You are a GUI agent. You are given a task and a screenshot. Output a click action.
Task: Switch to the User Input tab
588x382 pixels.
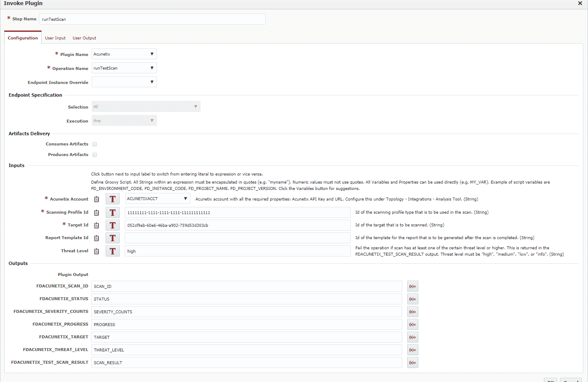55,38
